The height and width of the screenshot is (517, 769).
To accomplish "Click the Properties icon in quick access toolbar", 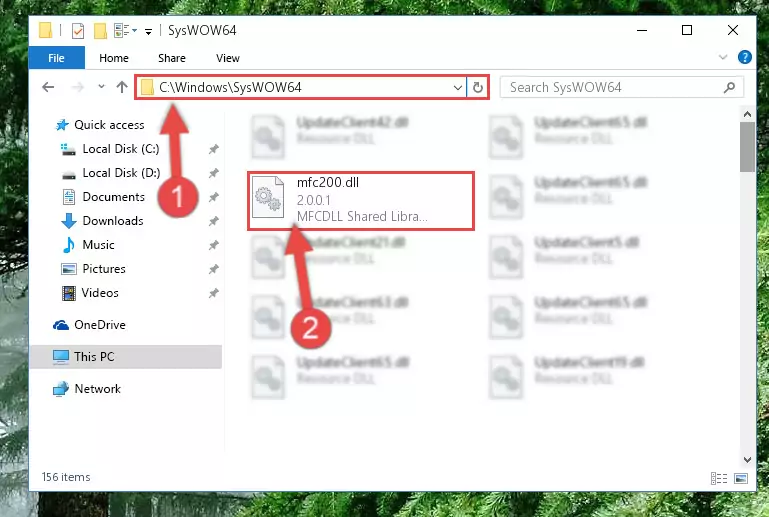I will click(78, 31).
